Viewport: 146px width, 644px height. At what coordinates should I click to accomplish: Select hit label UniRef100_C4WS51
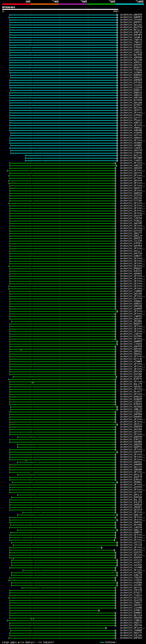[131, 316]
